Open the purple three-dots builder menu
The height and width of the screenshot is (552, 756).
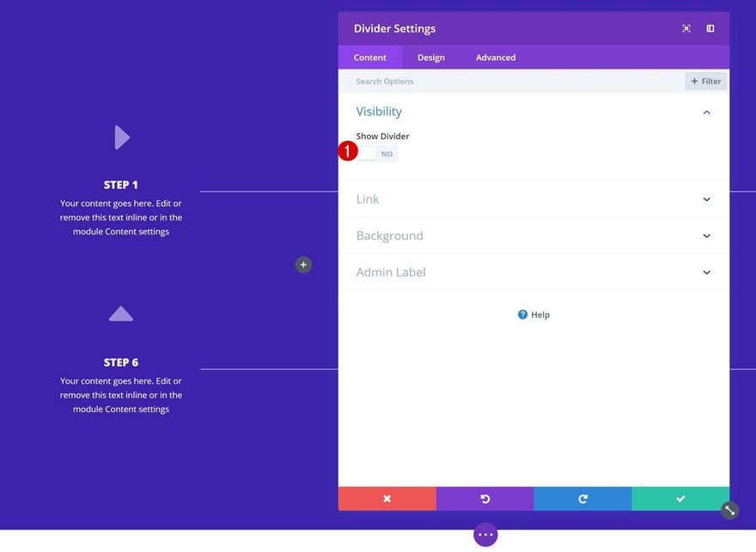485,535
